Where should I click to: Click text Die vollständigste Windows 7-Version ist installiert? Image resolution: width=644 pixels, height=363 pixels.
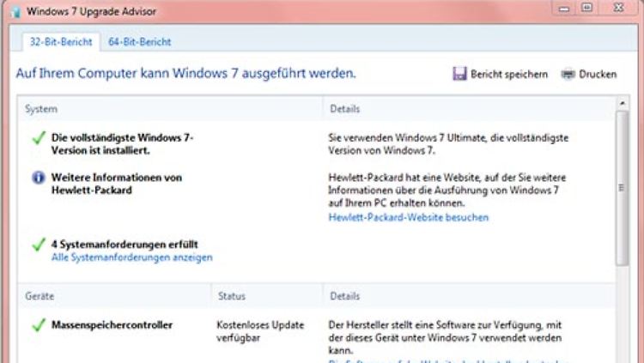pyautogui.click(x=123, y=144)
